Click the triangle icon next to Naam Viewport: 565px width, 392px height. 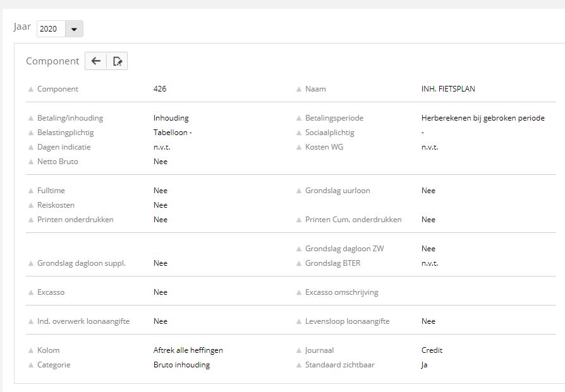coord(299,89)
